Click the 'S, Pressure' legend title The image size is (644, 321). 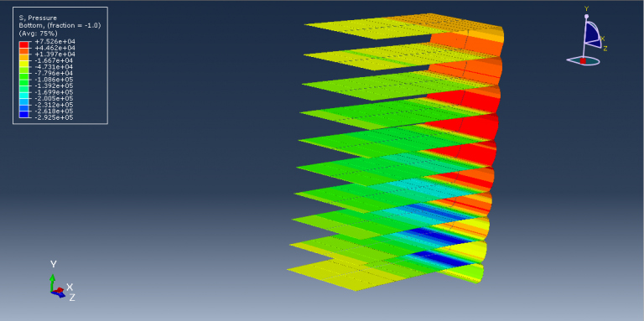point(38,18)
